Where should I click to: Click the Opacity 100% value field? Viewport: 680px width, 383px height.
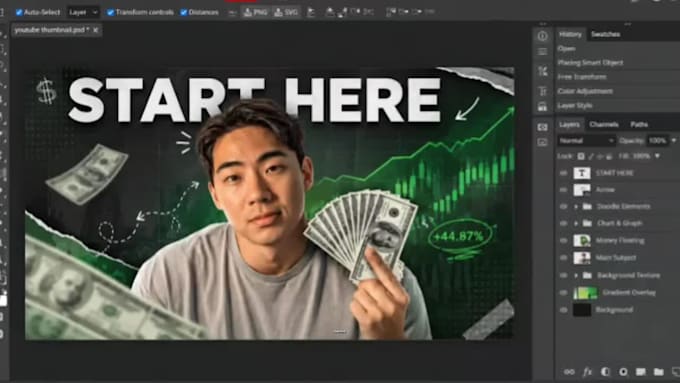(657, 141)
